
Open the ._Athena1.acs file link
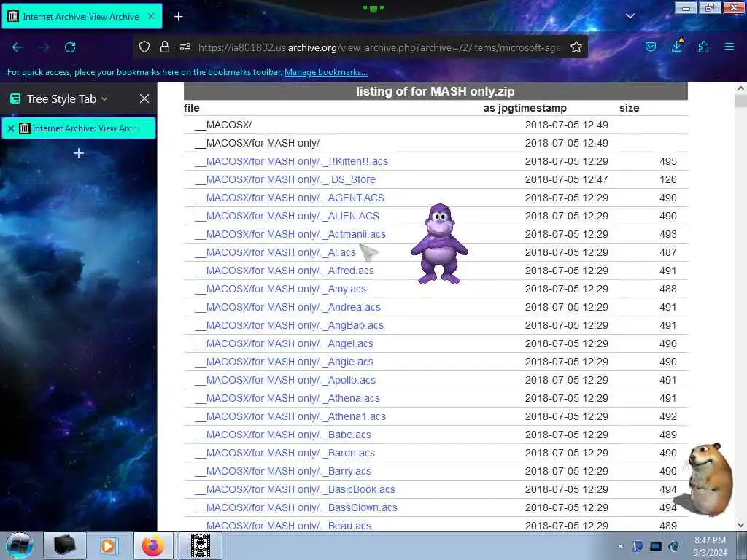(x=290, y=416)
